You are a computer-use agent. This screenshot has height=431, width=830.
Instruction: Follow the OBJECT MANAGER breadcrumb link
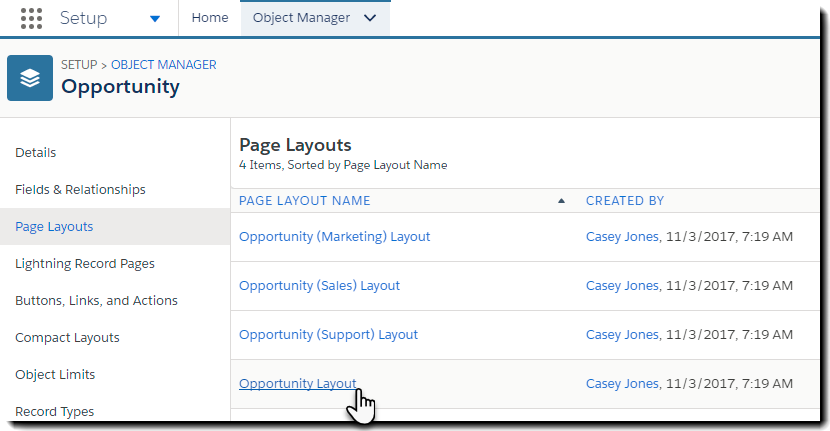pos(163,65)
